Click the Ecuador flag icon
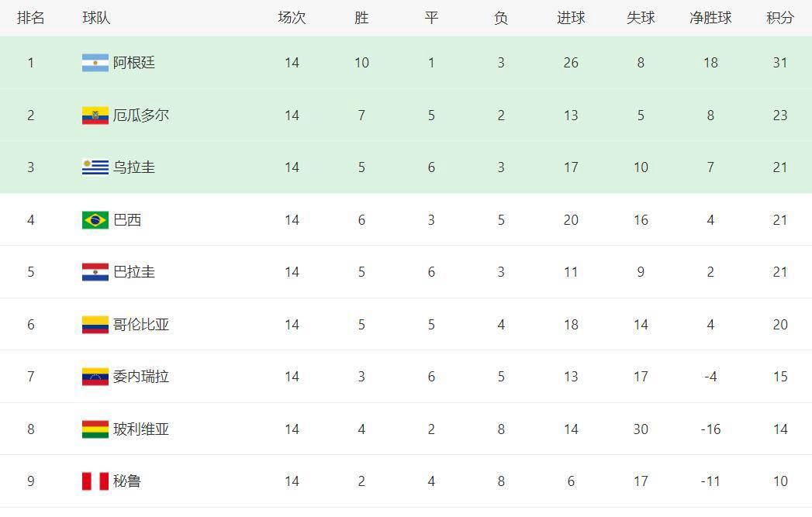This screenshot has height=517, width=812. (x=95, y=115)
